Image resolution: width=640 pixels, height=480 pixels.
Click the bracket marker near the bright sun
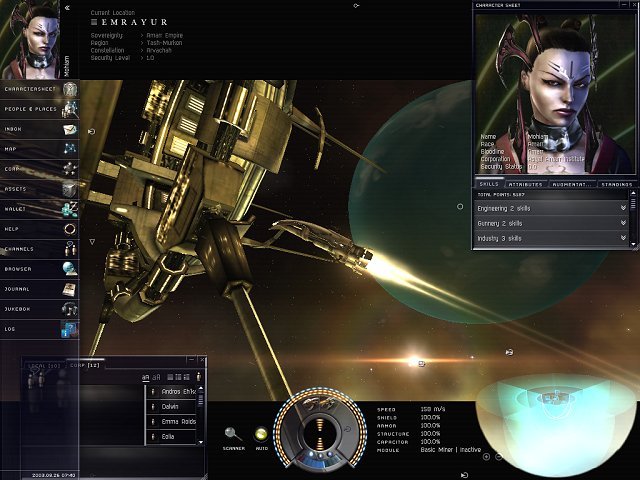pos(421,363)
